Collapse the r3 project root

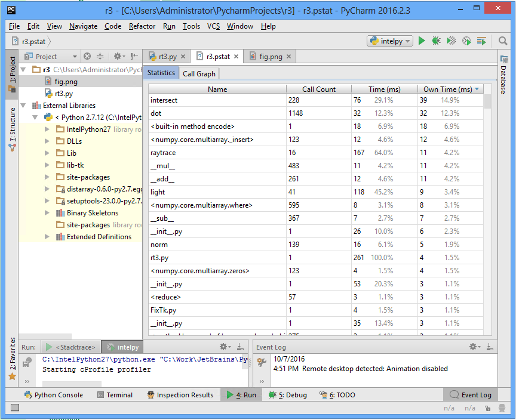[x=23, y=70]
